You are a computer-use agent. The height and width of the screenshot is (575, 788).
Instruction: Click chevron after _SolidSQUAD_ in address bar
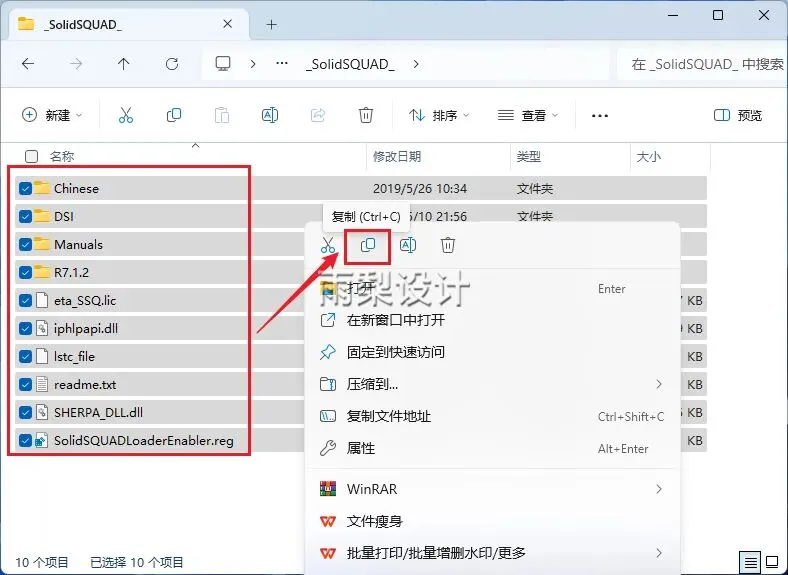[x=416, y=64]
